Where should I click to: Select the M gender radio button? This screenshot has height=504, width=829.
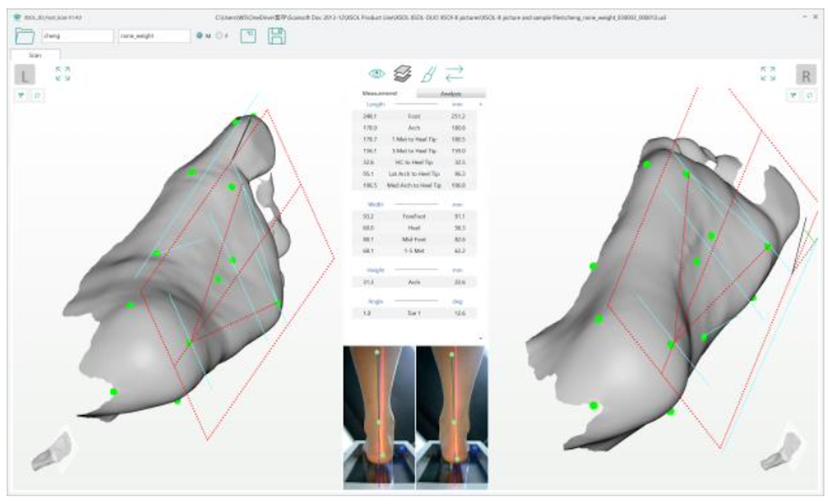pyautogui.click(x=200, y=36)
